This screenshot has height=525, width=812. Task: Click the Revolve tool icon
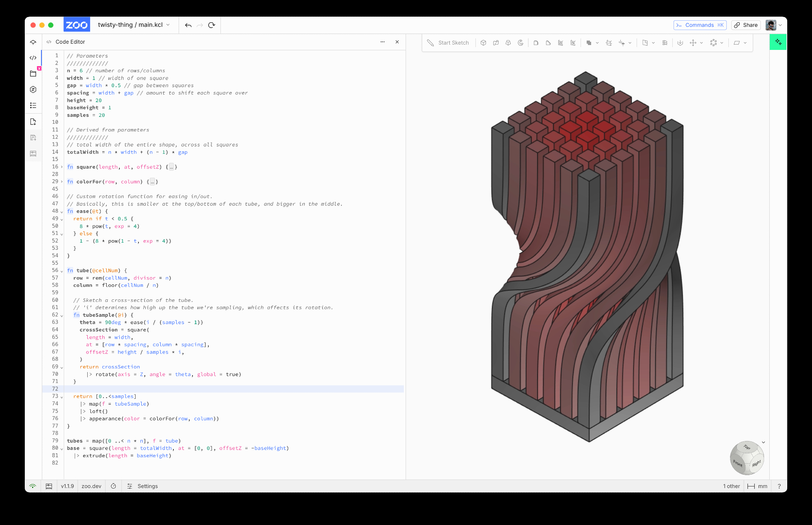pos(520,43)
